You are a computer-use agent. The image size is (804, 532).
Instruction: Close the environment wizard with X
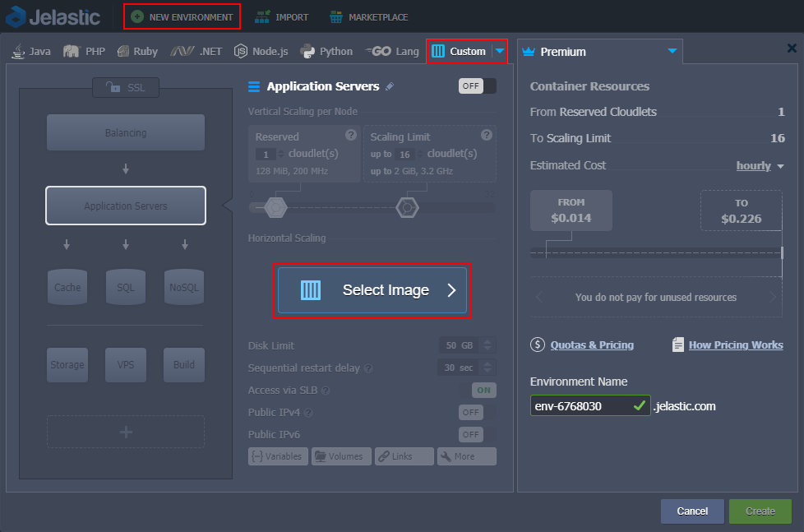[x=792, y=49]
